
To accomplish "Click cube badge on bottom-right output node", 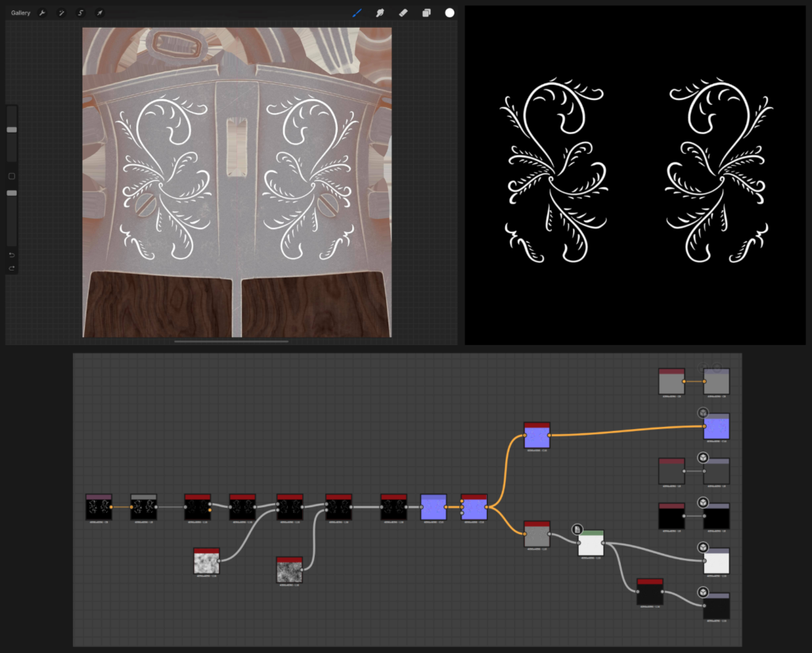I will (x=703, y=591).
